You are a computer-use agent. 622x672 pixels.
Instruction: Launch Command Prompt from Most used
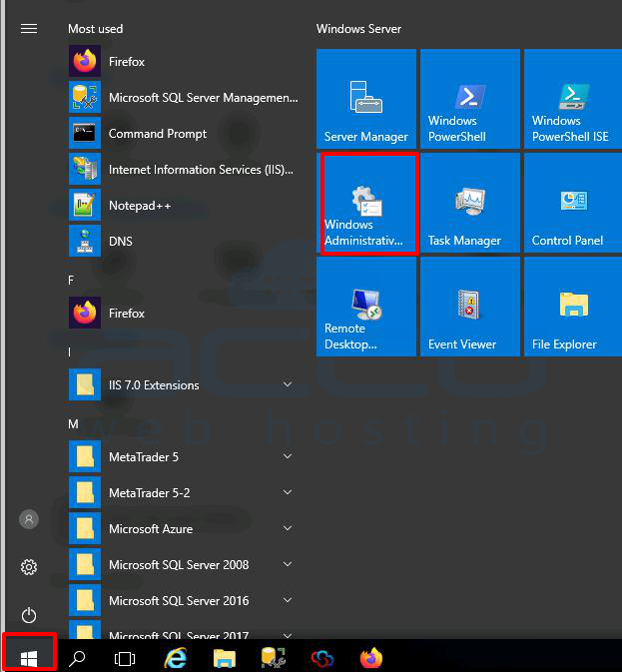pos(184,133)
